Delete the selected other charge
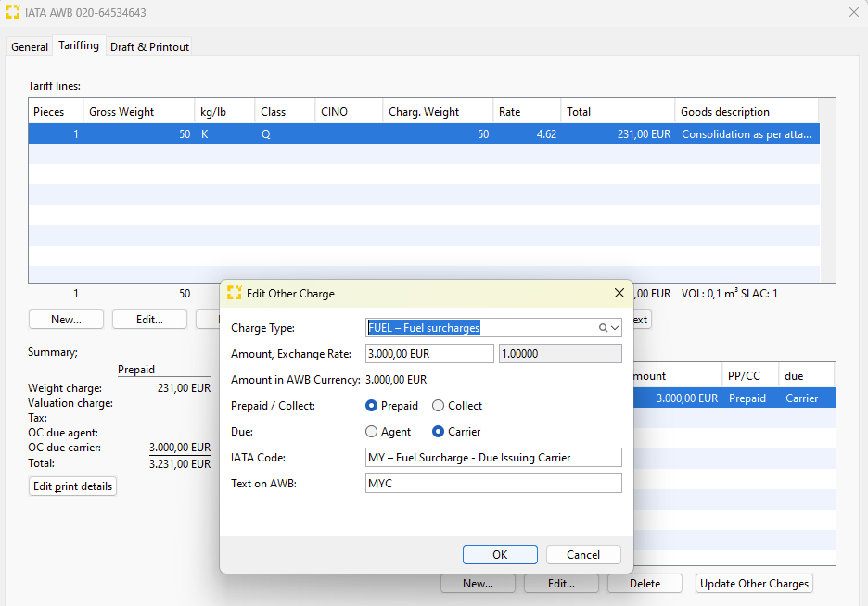This screenshot has width=868, height=606. click(645, 584)
